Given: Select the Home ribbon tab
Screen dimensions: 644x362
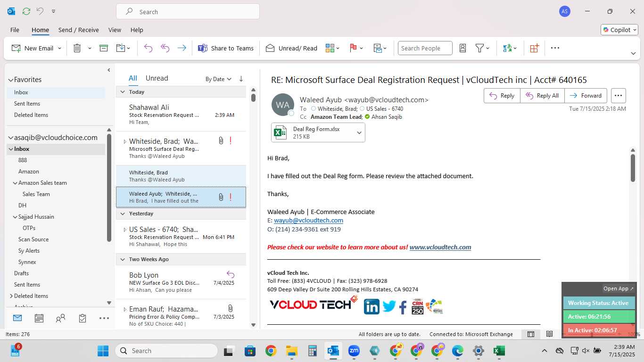Looking at the screenshot, I should tap(40, 30).
